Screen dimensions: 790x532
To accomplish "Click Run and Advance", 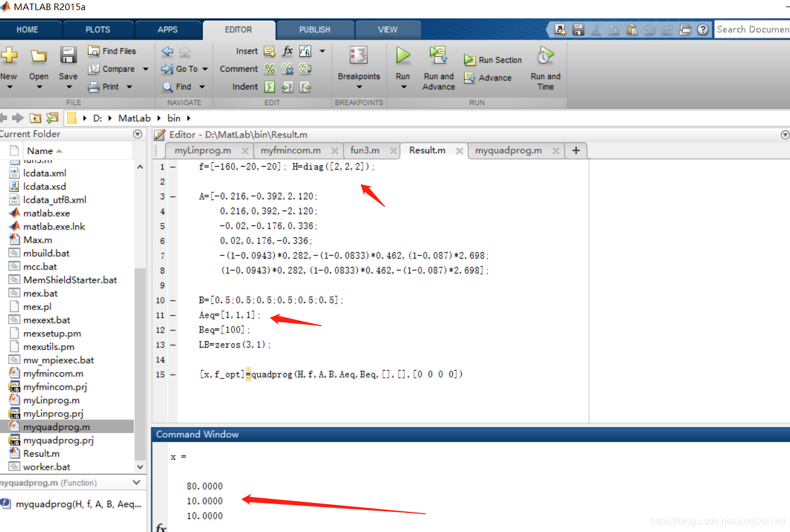I will tap(439, 68).
